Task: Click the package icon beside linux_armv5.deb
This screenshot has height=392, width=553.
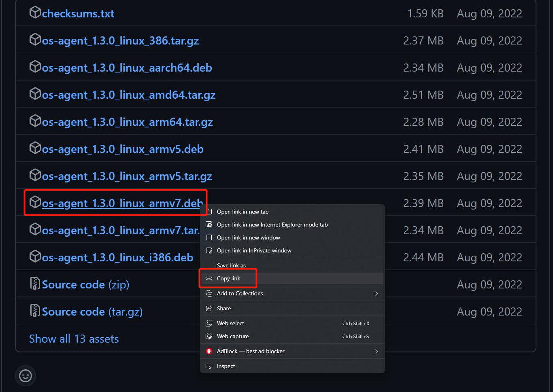Action: coord(35,148)
